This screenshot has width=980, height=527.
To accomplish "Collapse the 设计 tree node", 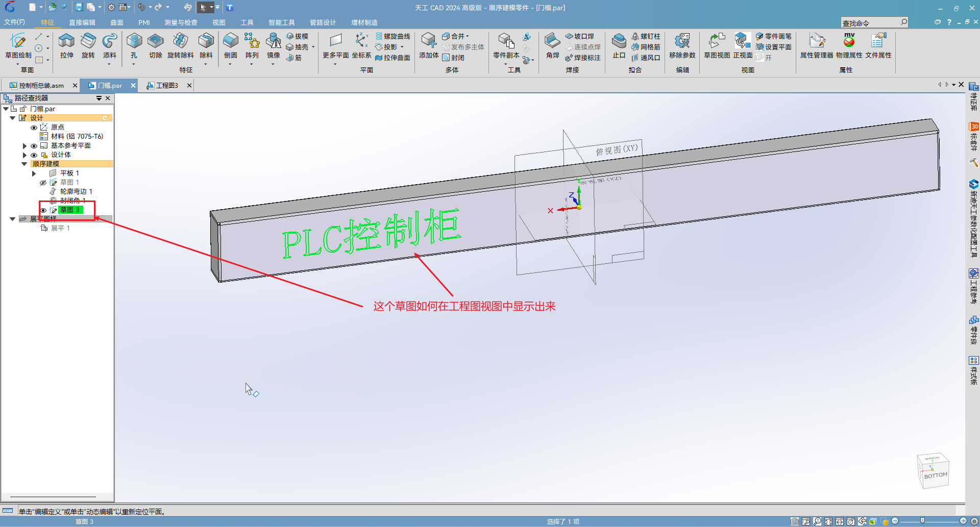I will (13, 118).
